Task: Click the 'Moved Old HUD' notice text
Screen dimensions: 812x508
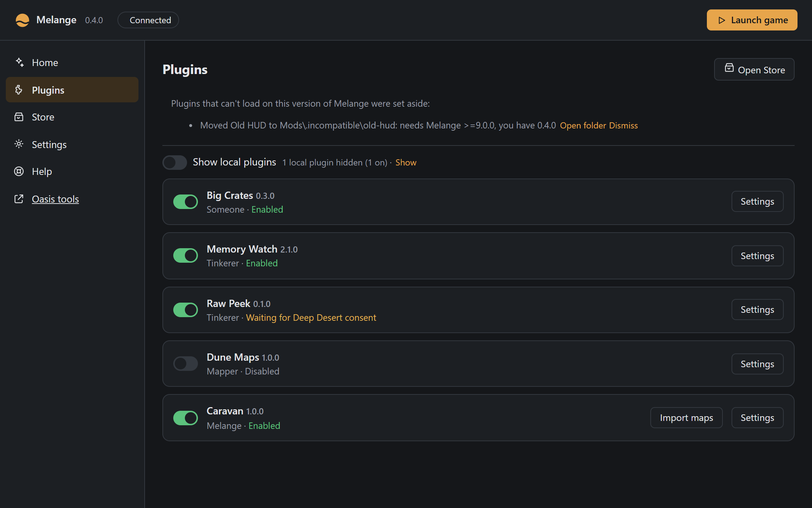Action: click(x=378, y=125)
